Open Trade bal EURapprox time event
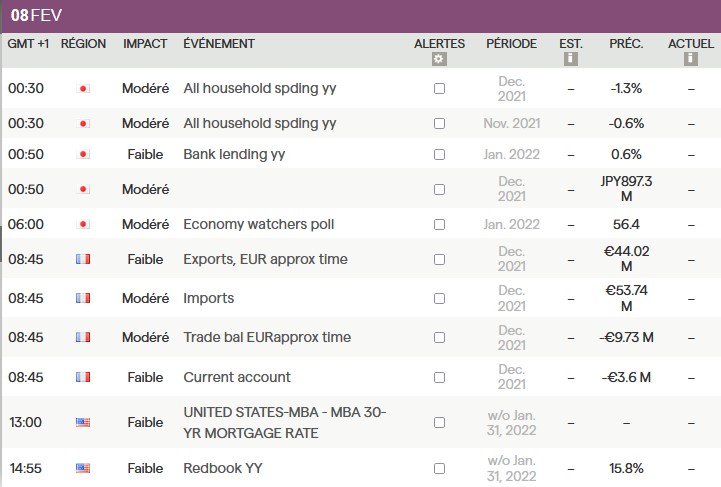The image size is (721, 487). (267, 337)
